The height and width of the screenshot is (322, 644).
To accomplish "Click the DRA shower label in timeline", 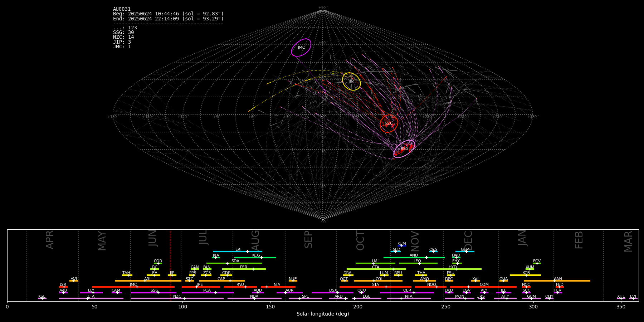I will 347,273.
